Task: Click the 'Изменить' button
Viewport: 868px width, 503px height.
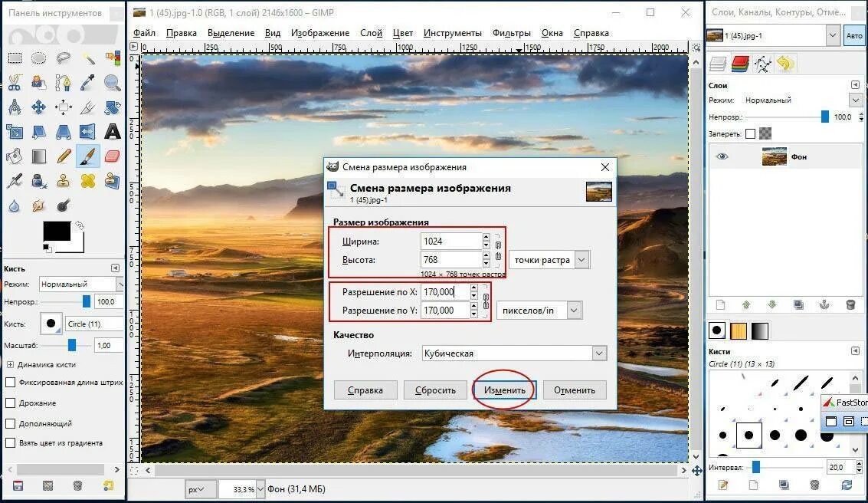Action: [504, 390]
